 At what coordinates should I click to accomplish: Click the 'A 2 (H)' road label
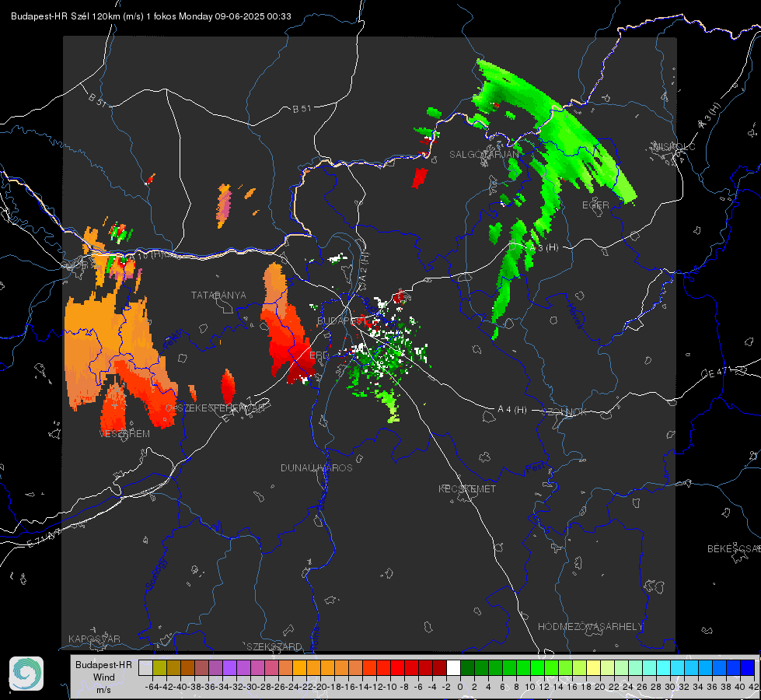point(364,266)
